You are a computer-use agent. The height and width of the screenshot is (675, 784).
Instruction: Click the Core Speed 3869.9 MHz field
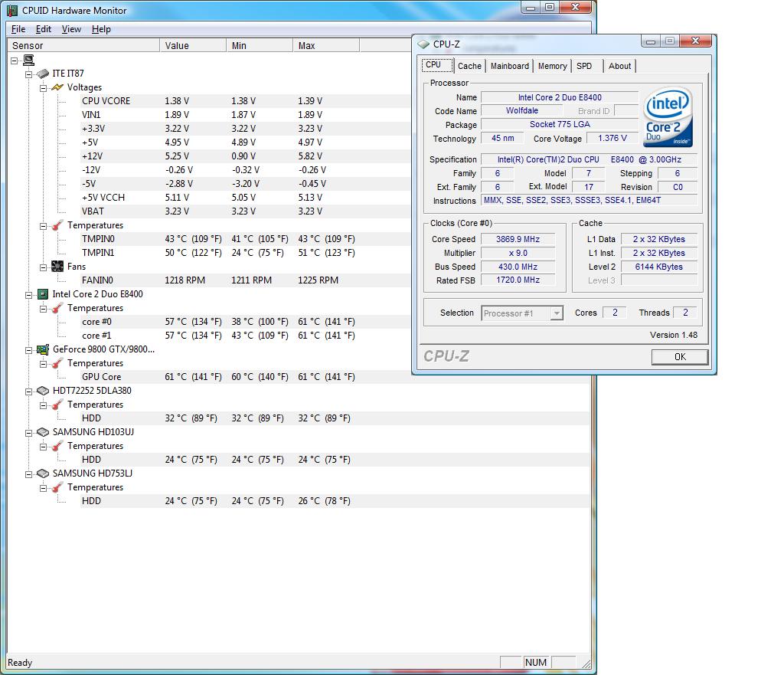[518, 239]
